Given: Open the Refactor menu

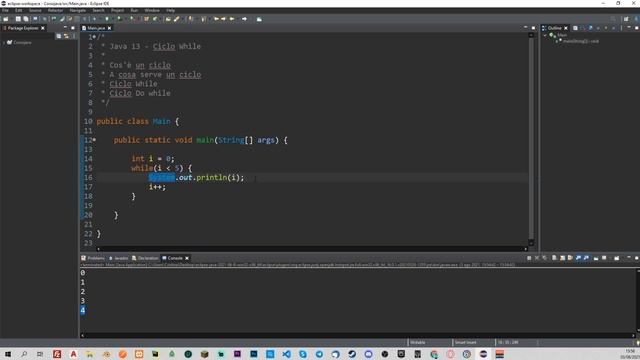Looking at the screenshot, I should coord(56,10).
